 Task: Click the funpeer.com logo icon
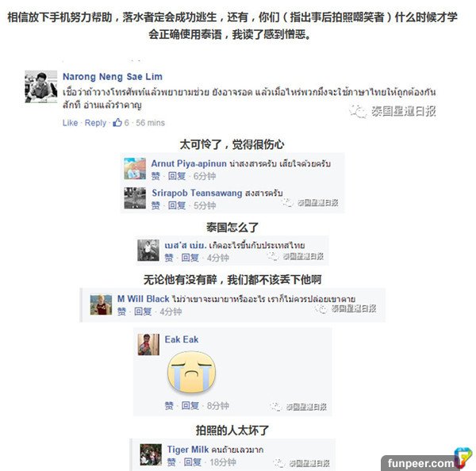coord(463,458)
